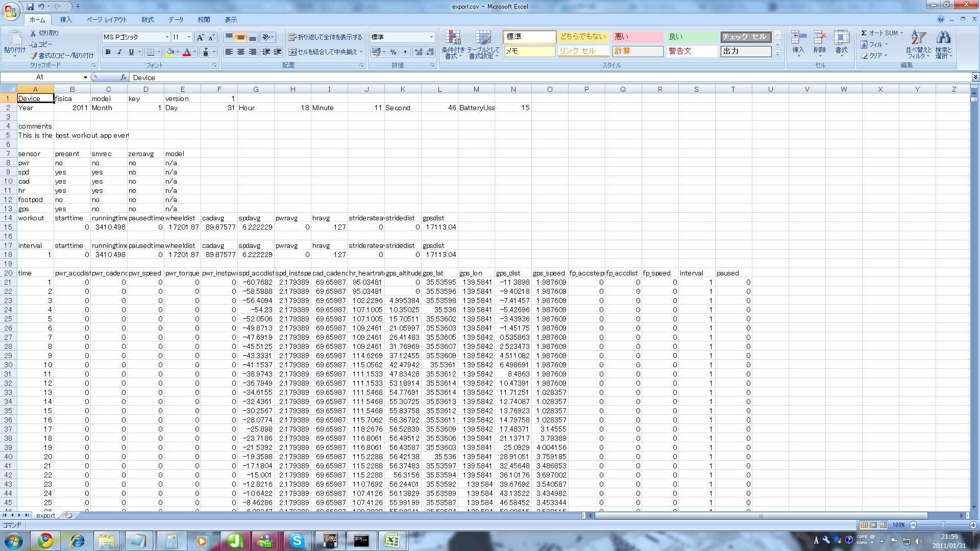Click the Sort and Filter icon
Screen dimensions: 980x551
(918, 38)
